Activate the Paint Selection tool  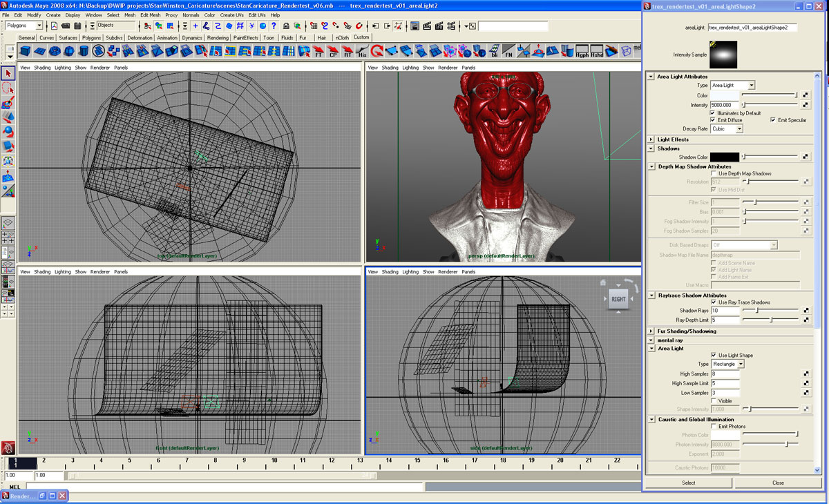coord(8,103)
